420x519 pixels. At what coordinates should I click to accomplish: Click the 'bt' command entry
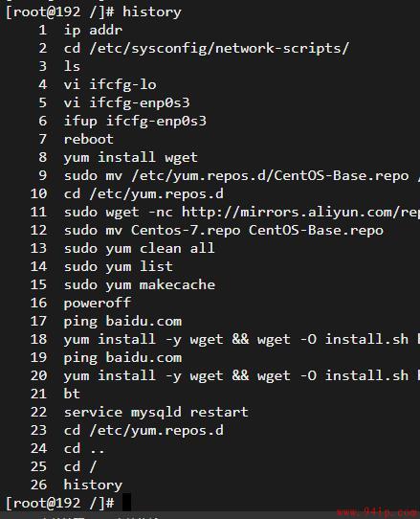point(72,394)
